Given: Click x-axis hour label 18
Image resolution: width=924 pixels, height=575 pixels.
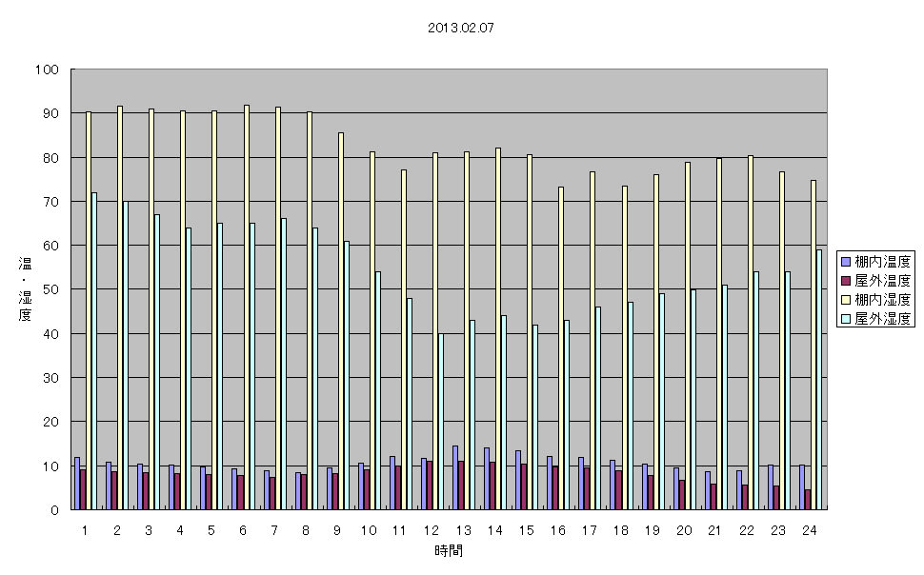Looking at the screenshot, I should [620, 530].
